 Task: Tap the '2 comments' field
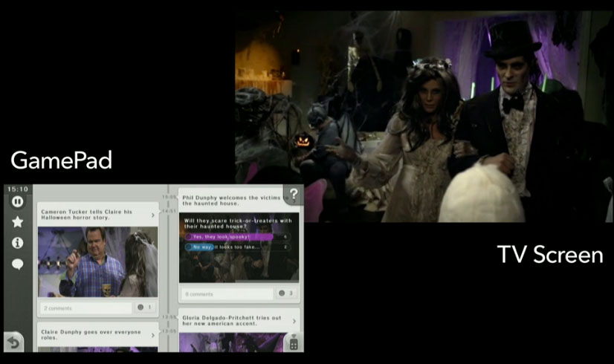tap(85, 308)
